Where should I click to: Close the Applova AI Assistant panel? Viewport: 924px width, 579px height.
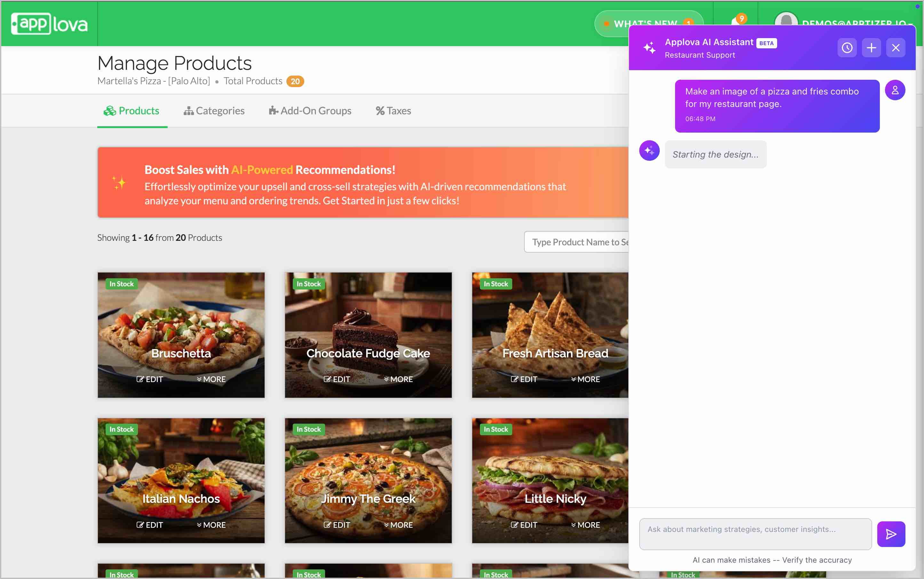click(895, 48)
